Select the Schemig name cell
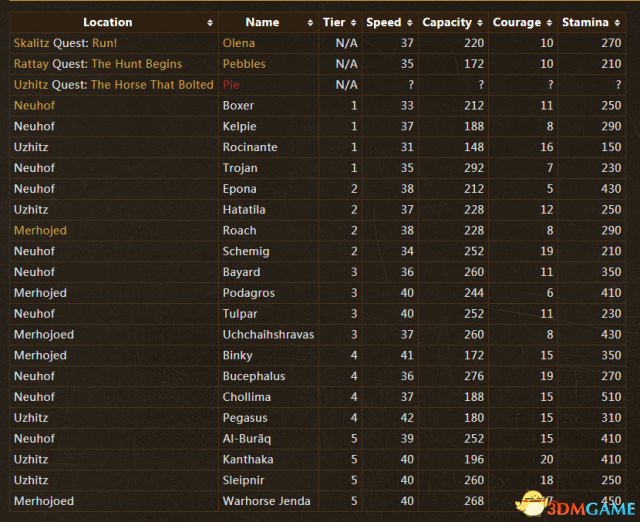This screenshot has height=522, width=640. pos(268,251)
